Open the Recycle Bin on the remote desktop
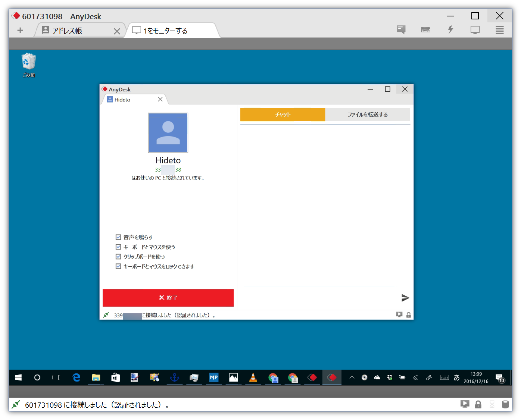521x420 pixels. [x=29, y=65]
